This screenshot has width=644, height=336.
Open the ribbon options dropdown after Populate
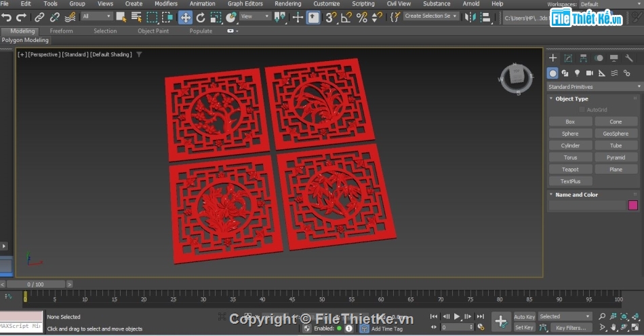pos(233,31)
